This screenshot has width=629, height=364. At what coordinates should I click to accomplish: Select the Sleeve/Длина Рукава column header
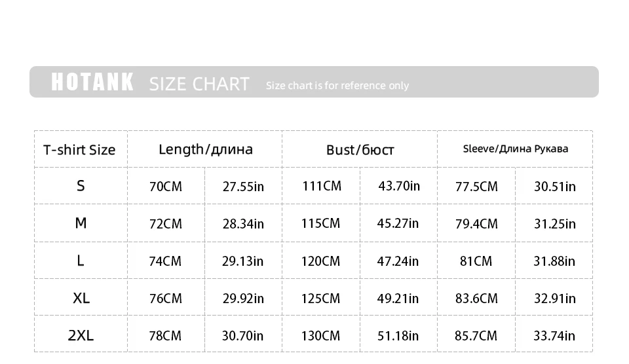coord(515,149)
